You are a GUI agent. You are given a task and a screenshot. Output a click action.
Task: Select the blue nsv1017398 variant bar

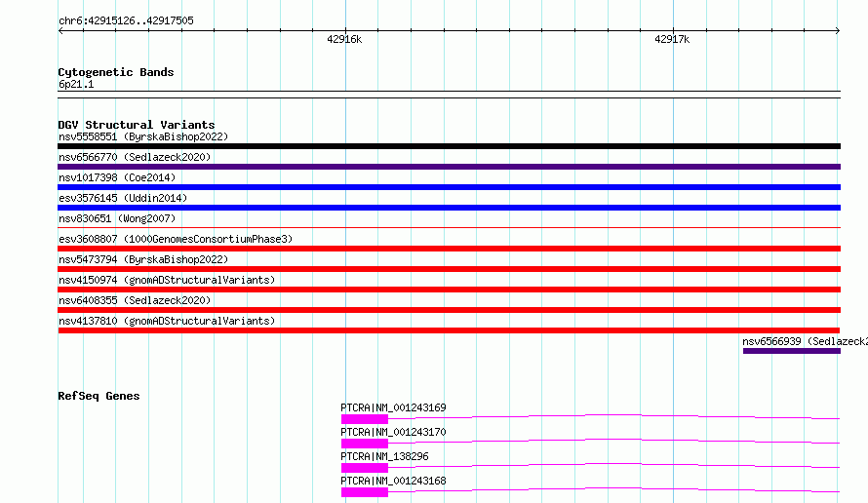click(x=449, y=187)
